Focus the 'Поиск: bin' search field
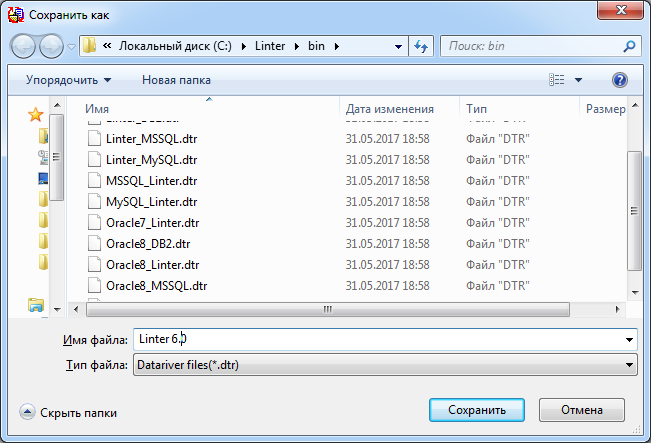Screen dimensions: 651x443 point(531,46)
